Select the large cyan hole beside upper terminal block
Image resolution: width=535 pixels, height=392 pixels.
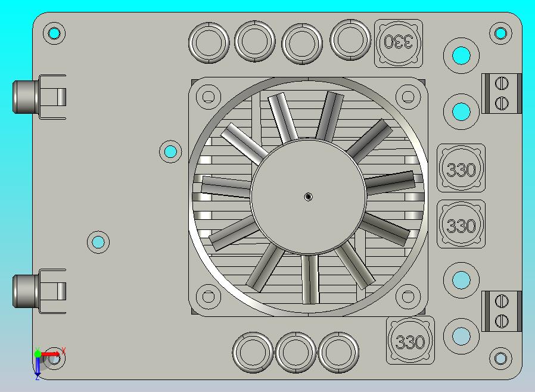click(461, 111)
